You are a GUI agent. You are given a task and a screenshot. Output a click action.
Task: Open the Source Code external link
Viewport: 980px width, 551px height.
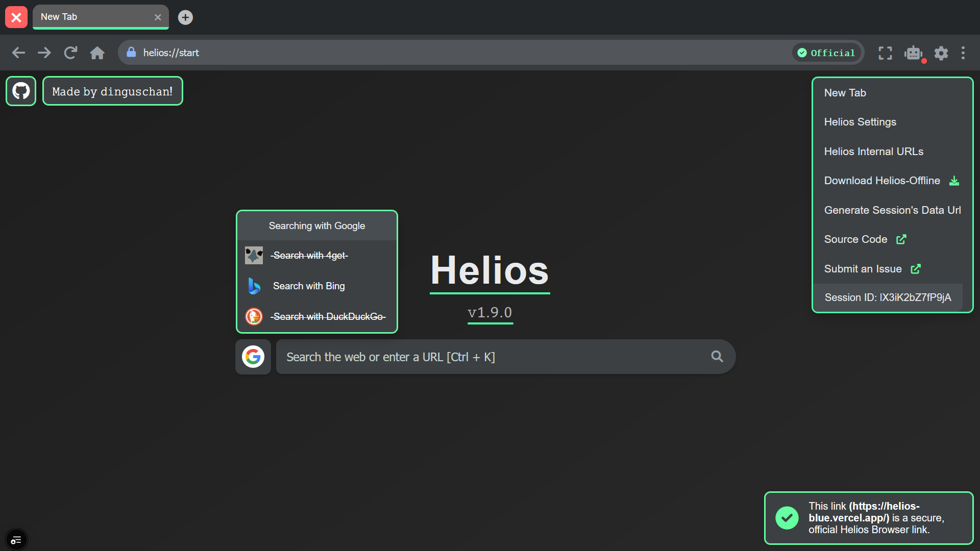coord(856,239)
